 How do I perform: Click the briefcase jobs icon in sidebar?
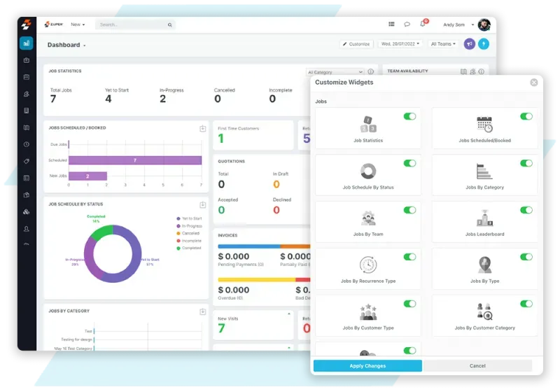click(27, 60)
